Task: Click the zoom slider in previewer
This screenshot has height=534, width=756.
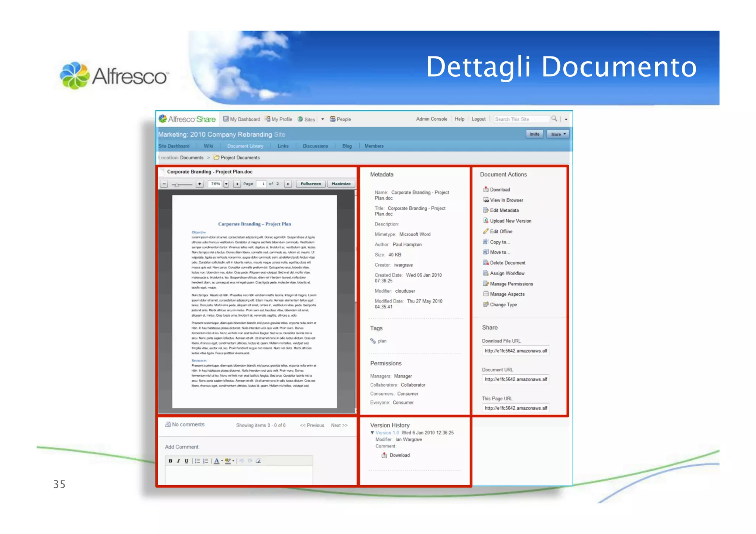Action: coord(182,184)
